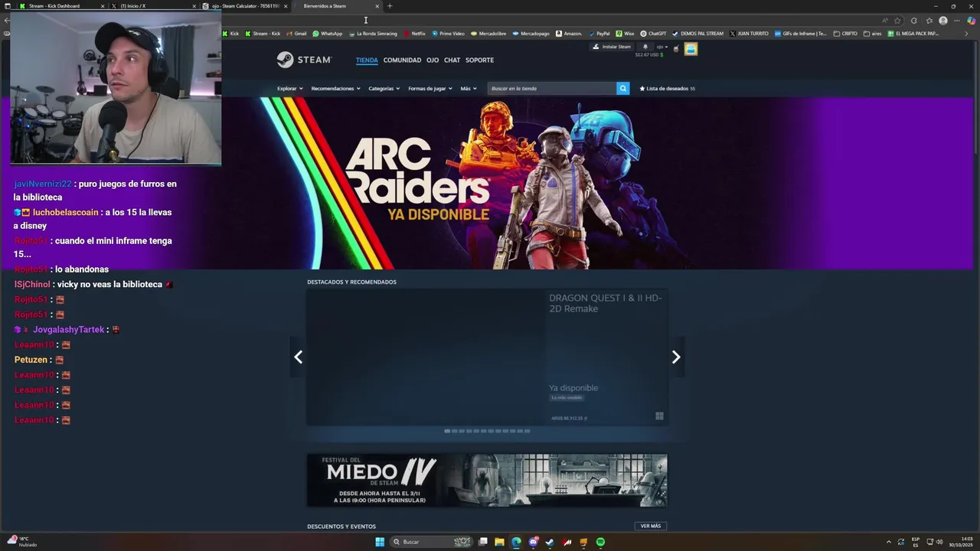
Task: Switch to the Steam Calculator tab
Action: [245, 6]
